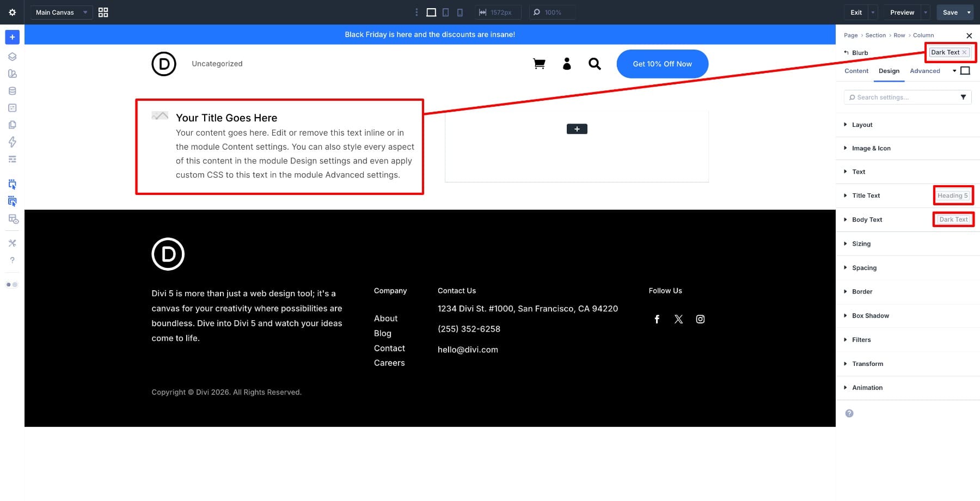Click the back arrow beside Blurb

pyautogui.click(x=846, y=53)
